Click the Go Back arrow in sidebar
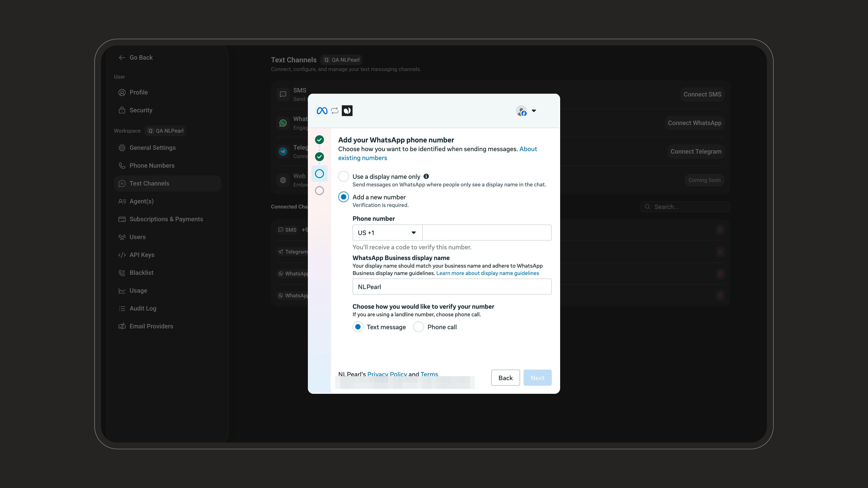This screenshot has width=868, height=488. point(122,58)
